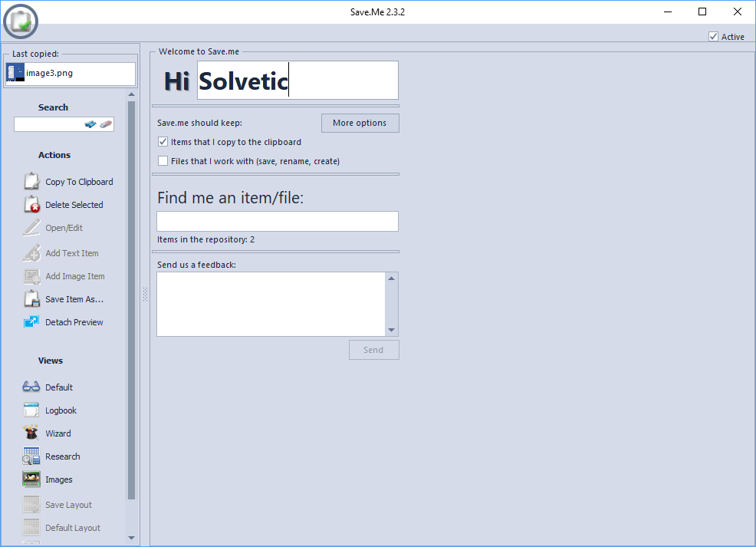This screenshot has height=547, width=756.
Task: Click the Save Item As... label
Action: click(74, 299)
